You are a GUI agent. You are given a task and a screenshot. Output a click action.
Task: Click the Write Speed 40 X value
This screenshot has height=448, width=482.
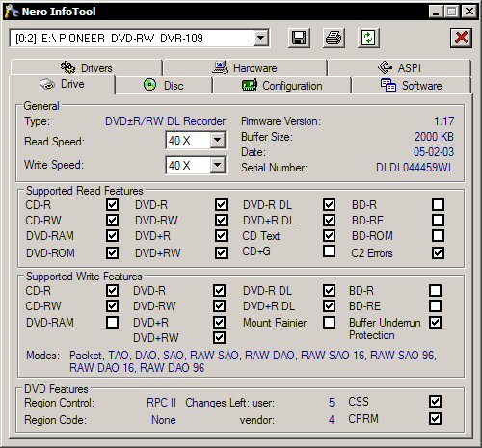pos(179,166)
